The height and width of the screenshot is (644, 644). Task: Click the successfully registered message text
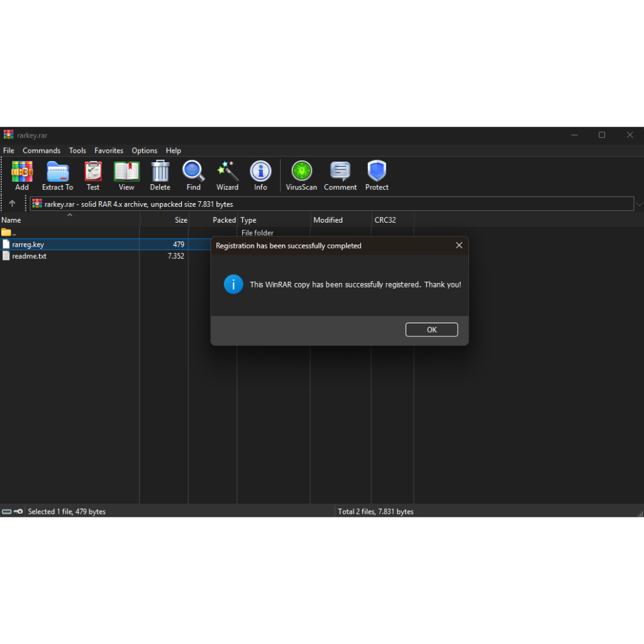coord(355,285)
